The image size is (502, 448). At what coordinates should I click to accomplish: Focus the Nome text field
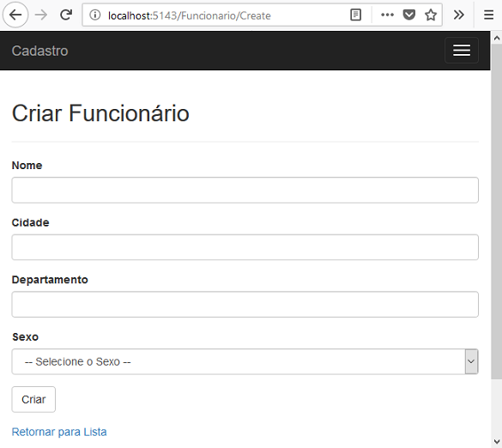245,190
